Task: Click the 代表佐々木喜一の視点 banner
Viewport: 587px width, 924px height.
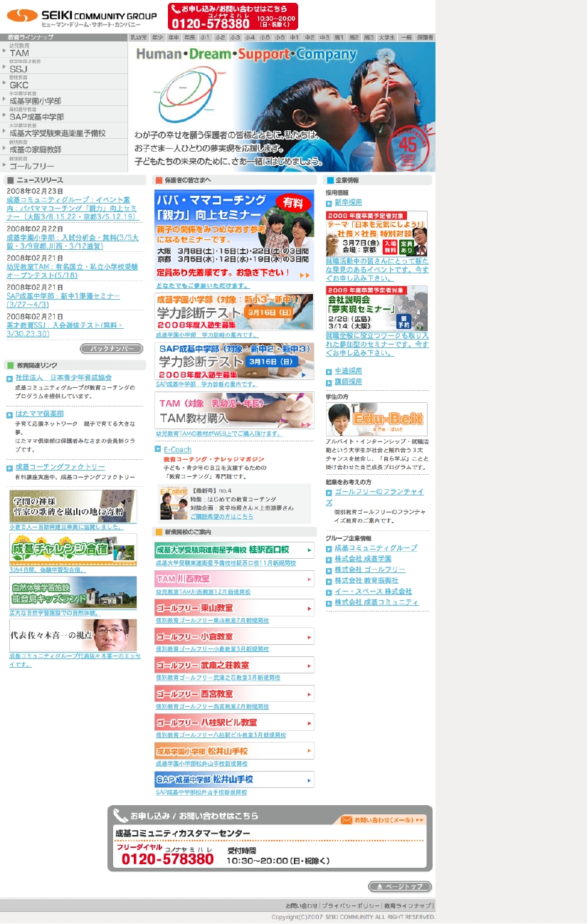Action: pos(73,636)
